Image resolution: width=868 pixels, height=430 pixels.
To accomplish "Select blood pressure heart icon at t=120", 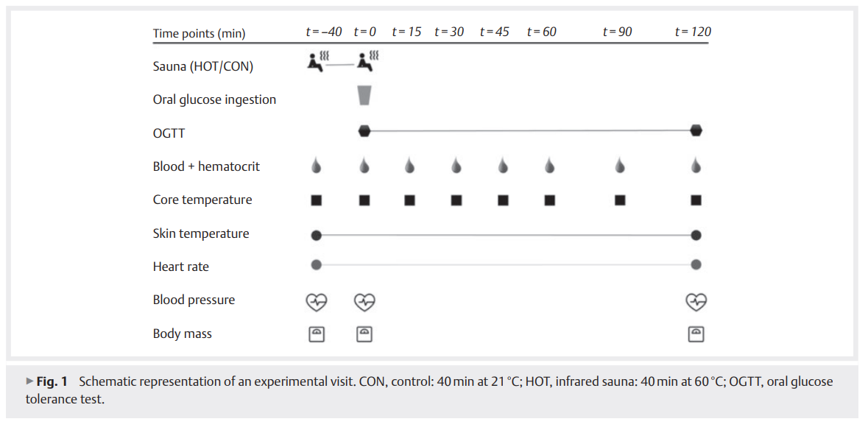I will tap(696, 302).
